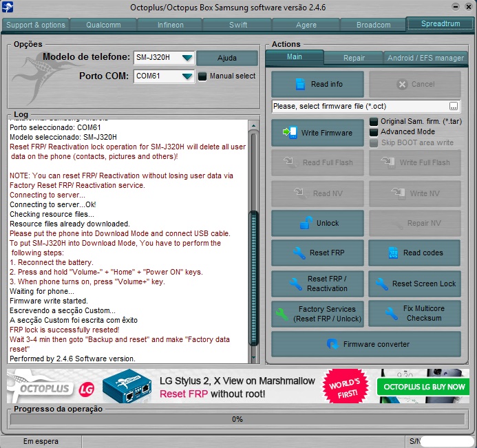Image resolution: width=477 pixels, height=448 pixels.
Task: Open the Modelo de telefone dropdown
Action: (x=187, y=58)
